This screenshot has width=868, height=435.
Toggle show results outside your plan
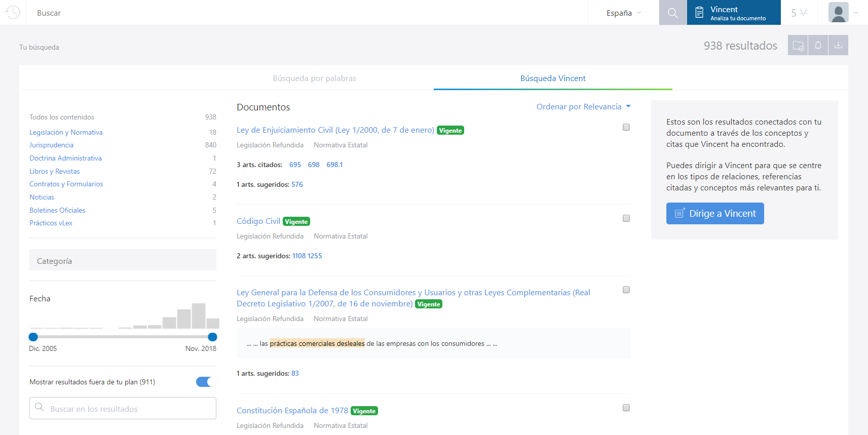pos(206,382)
